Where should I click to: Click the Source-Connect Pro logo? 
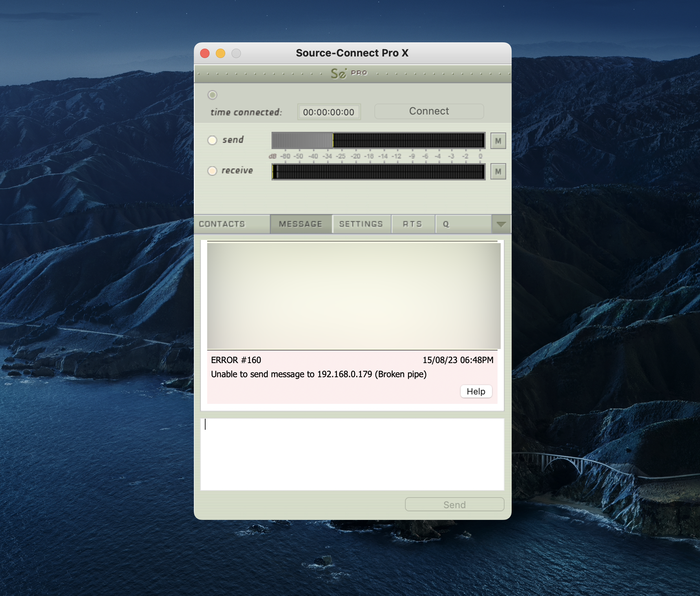(348, 73)
